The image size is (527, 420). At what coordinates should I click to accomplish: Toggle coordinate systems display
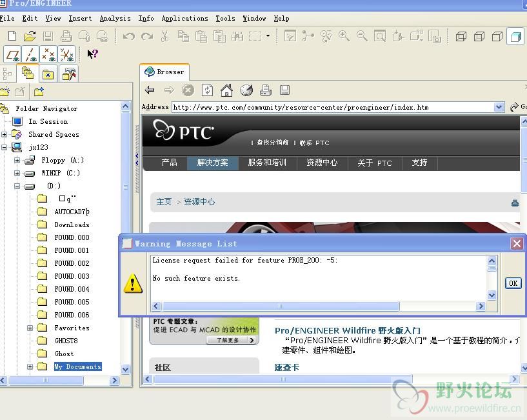click(x=67, y=54)
